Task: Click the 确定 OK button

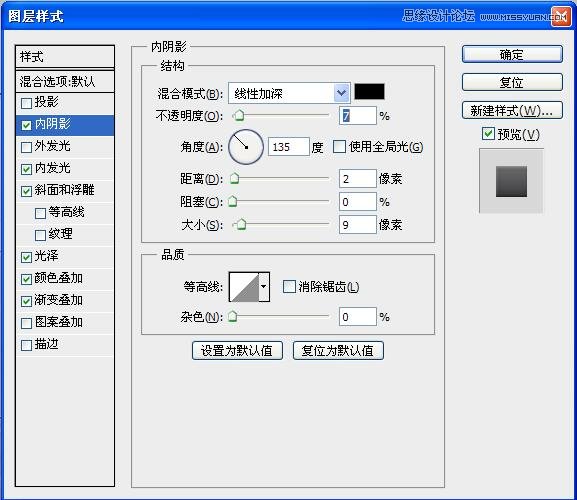Action: coord(512,54)
